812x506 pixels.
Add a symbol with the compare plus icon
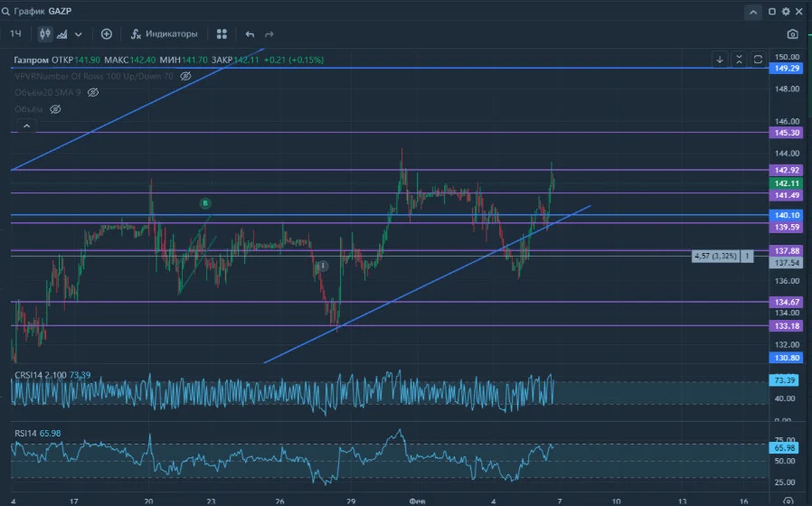click(x=106, y=34)
